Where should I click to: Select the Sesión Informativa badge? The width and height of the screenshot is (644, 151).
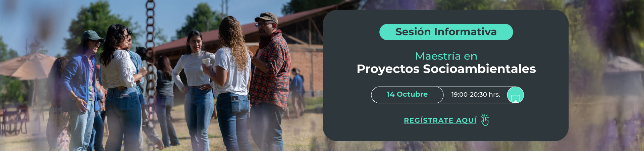[446, 32]
